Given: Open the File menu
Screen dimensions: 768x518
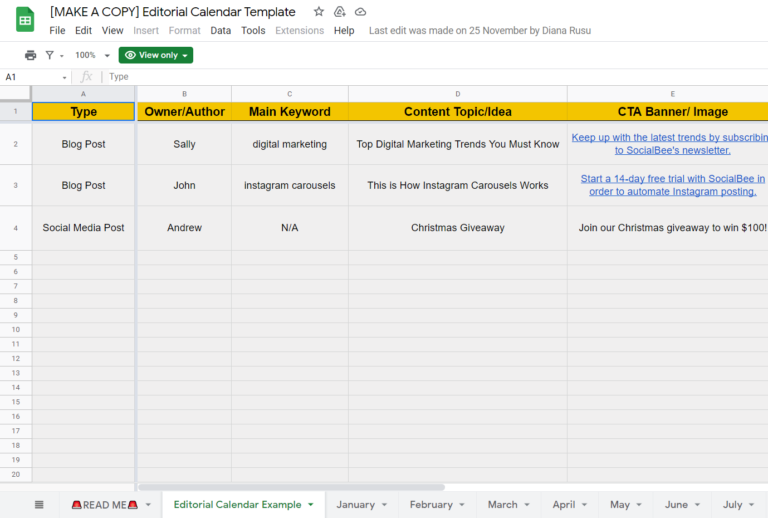Looking at the screenshot, I should pos(57,30).
